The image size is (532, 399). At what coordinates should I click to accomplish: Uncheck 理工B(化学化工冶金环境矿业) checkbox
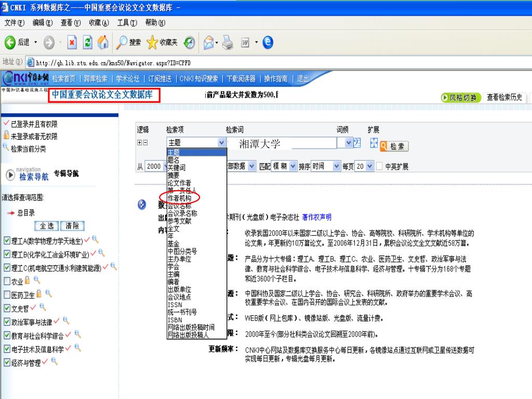(7, 254)
